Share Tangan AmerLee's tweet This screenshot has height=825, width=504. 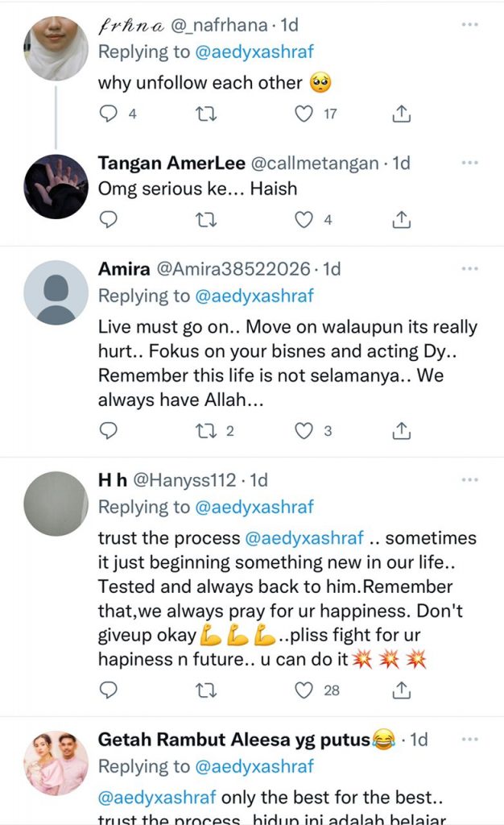[x=401, y=219]
